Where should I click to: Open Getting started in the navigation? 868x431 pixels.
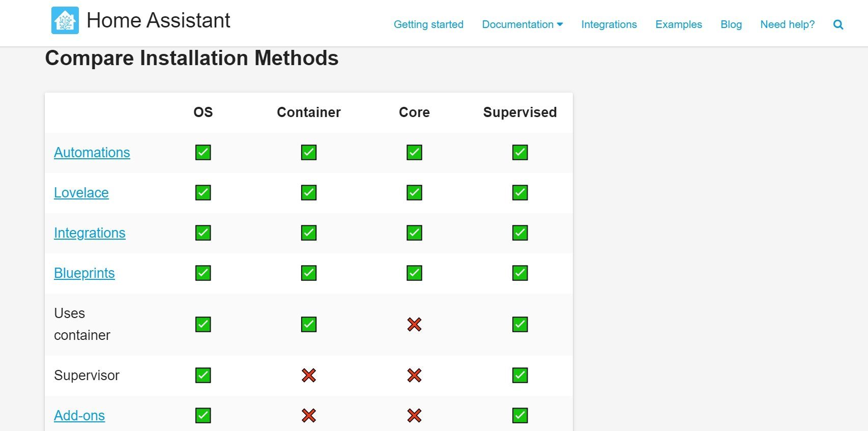428,24
